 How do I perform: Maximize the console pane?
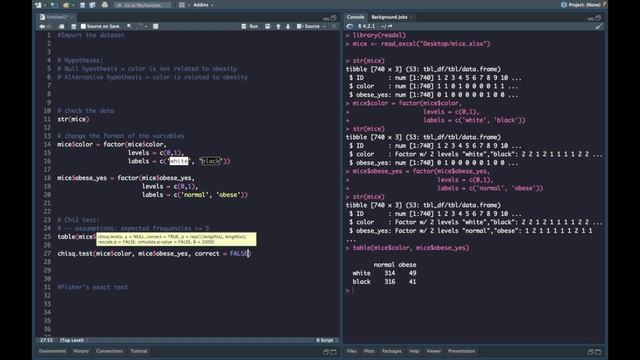pyautogui.click(x=598, y=18)
